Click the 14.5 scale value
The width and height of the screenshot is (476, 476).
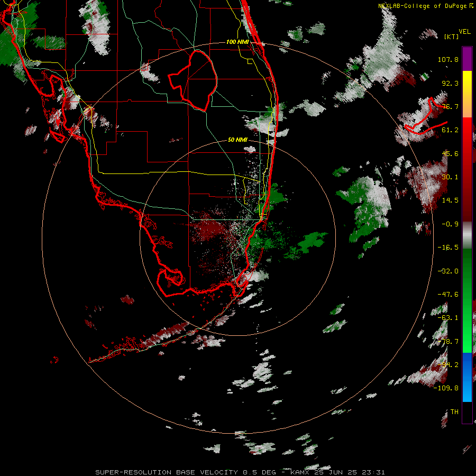[x=450, y=200]
